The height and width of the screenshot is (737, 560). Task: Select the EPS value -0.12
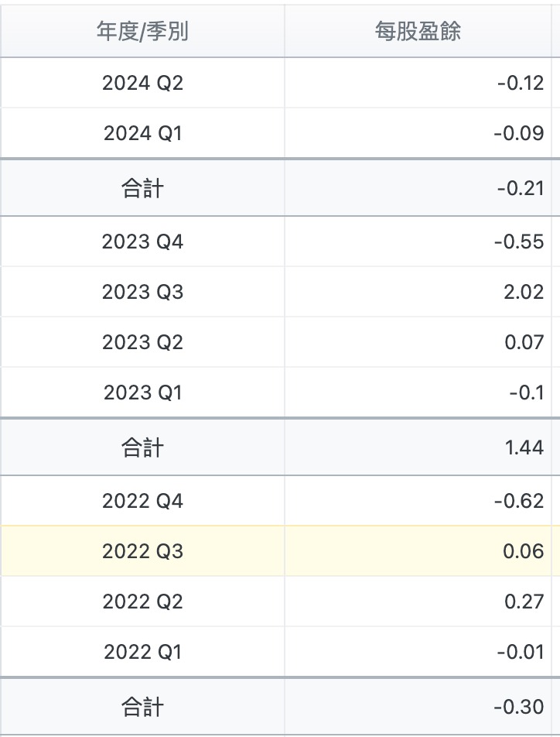(521, 83)
